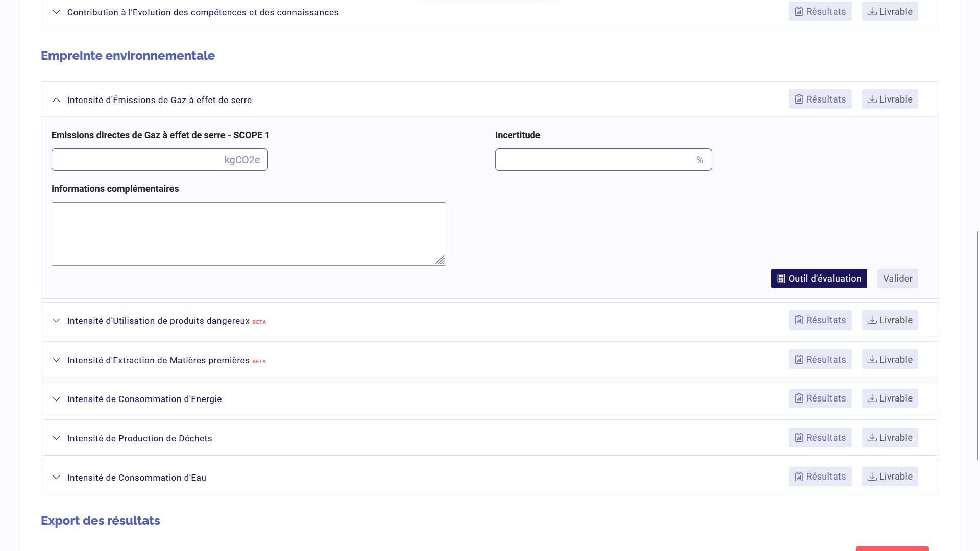The image size is (980, 551).
Task: Focus the SCOPE 1 kgCO2e emissions field
Action: [x=159, y=160]
